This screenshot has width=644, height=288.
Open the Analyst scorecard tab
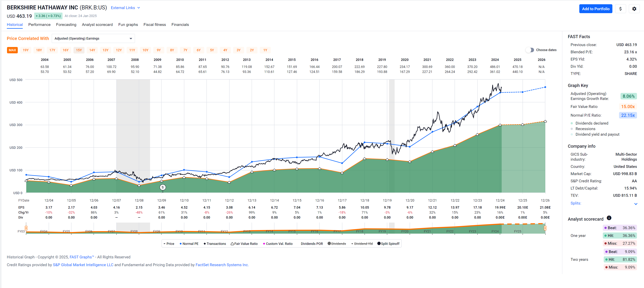click(x=97, y=25)
